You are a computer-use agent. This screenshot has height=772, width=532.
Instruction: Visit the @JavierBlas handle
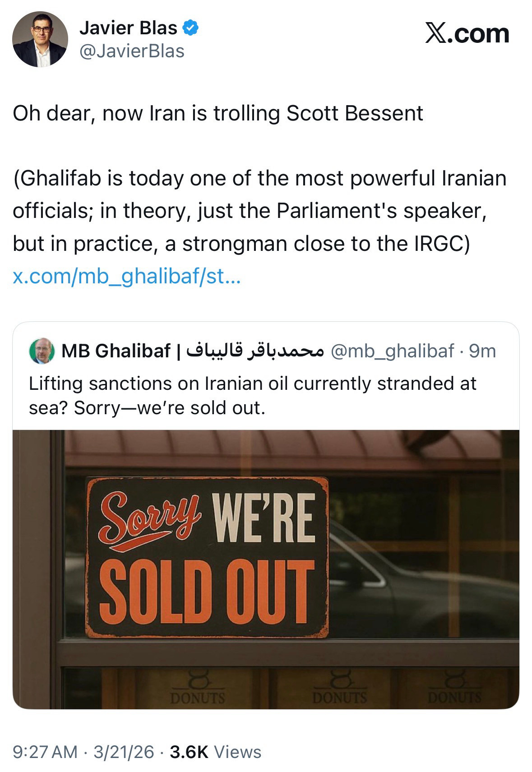coord(132,51)
